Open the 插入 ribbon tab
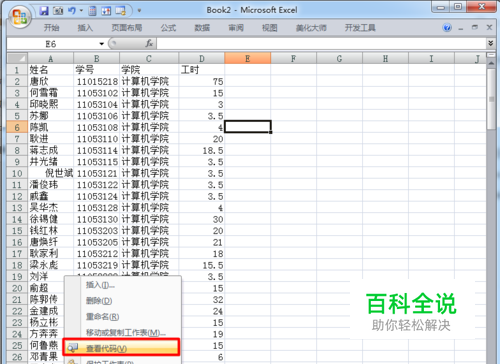The image size is (500, 364). pos(85,28)
